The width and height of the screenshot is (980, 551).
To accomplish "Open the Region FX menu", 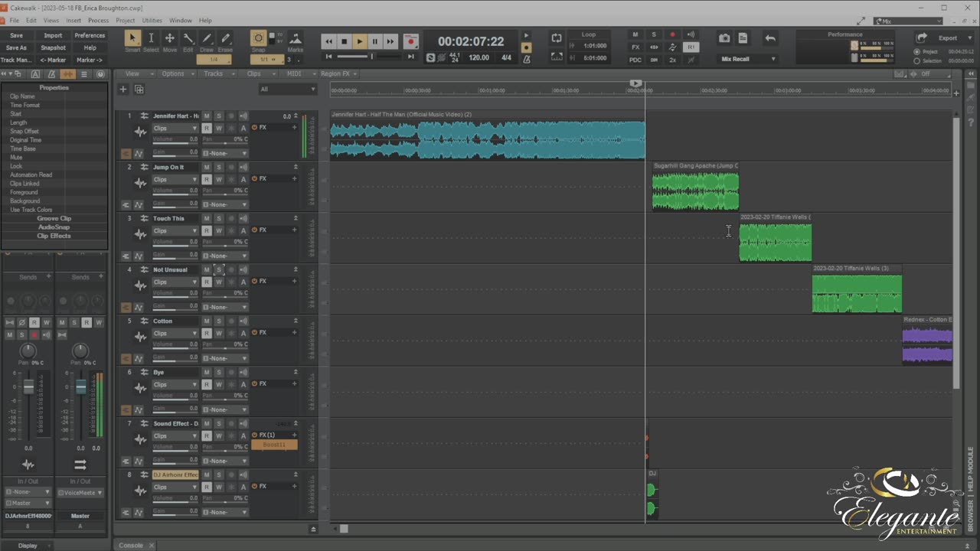I will point(338,74).
